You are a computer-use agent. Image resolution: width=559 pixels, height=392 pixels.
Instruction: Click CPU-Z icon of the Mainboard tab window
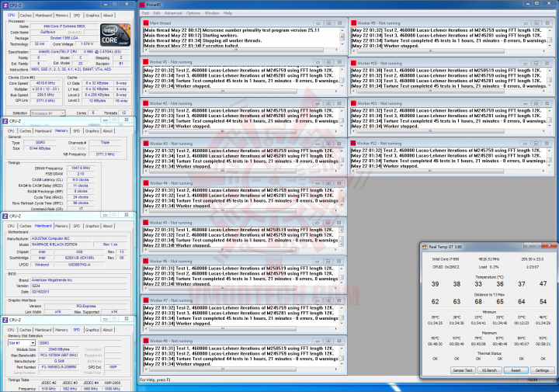click(5, 216)
